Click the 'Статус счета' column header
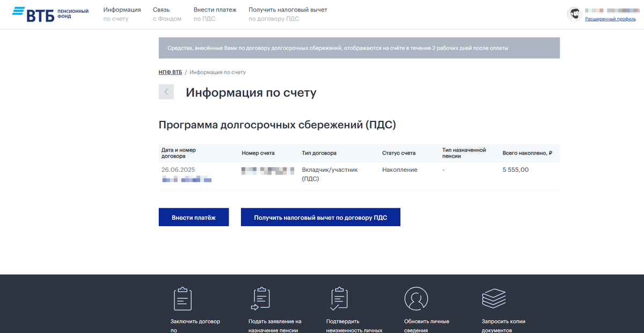The image size is (644, 333). (399, 153)
